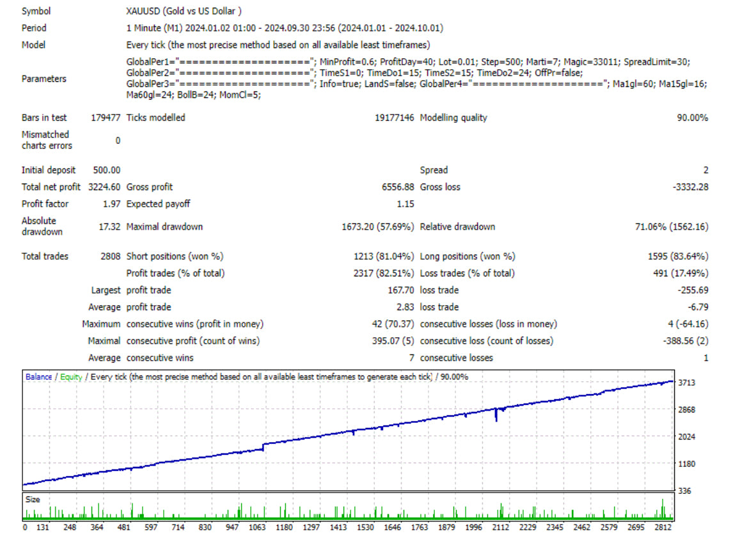Click consecutive losses value 4 (-64.16)
This screenshot has width=756, height=538.
coord(688,324)
